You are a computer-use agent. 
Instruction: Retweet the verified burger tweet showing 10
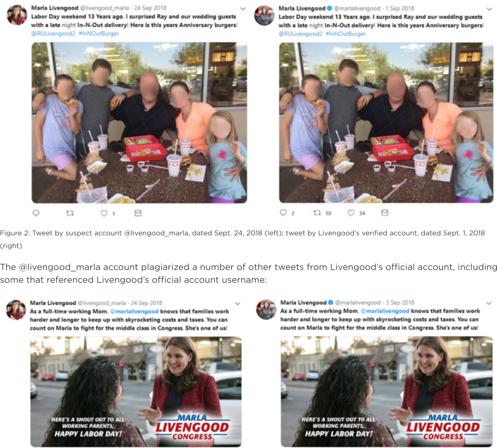[x=317, y=213]
